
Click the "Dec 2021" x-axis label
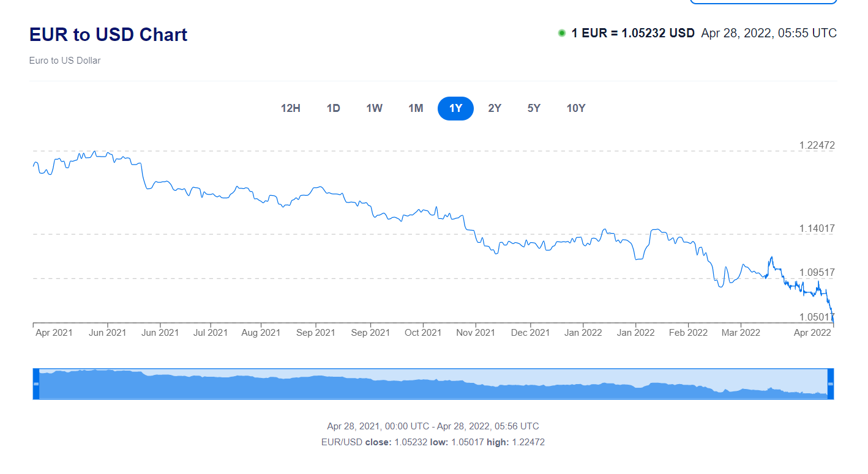click(x=530, y=333)
